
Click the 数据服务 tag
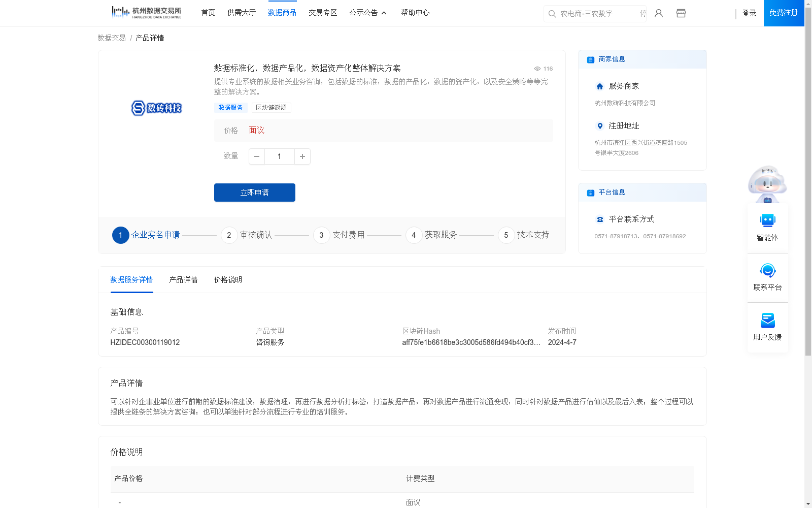[x=231, y=108]
